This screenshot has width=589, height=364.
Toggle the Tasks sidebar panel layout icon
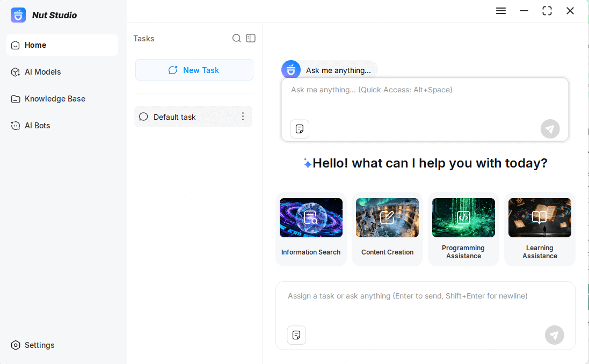(x=251, y=38)
